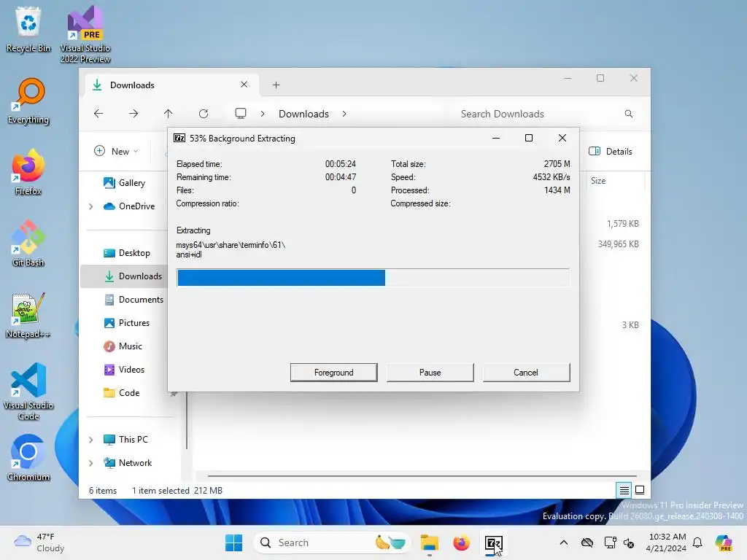Open Copilot Preview in the taskbar
The width and height of the screenshot is (747, 560).
point(724,542)
